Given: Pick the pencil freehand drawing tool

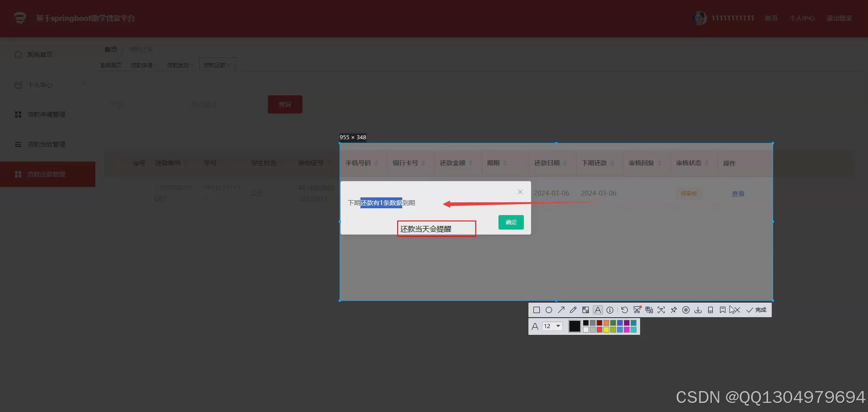Looking at the screenshot, I should (573, 309).
